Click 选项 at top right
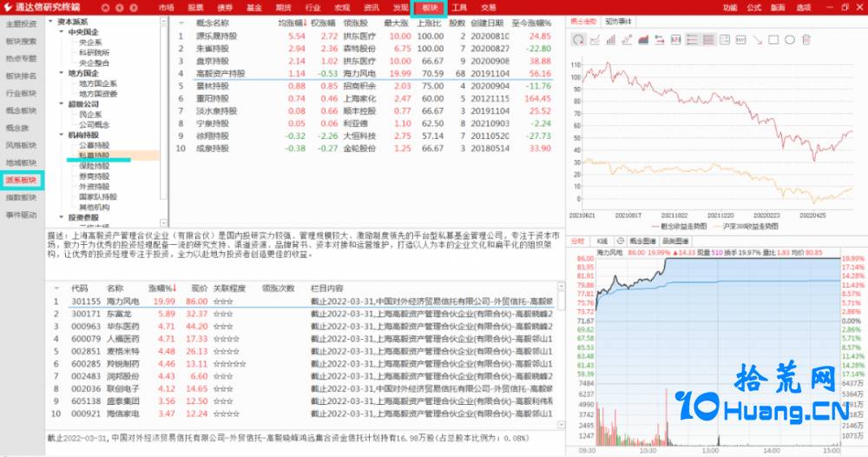The image size is (868, 457). pos(804,8)
